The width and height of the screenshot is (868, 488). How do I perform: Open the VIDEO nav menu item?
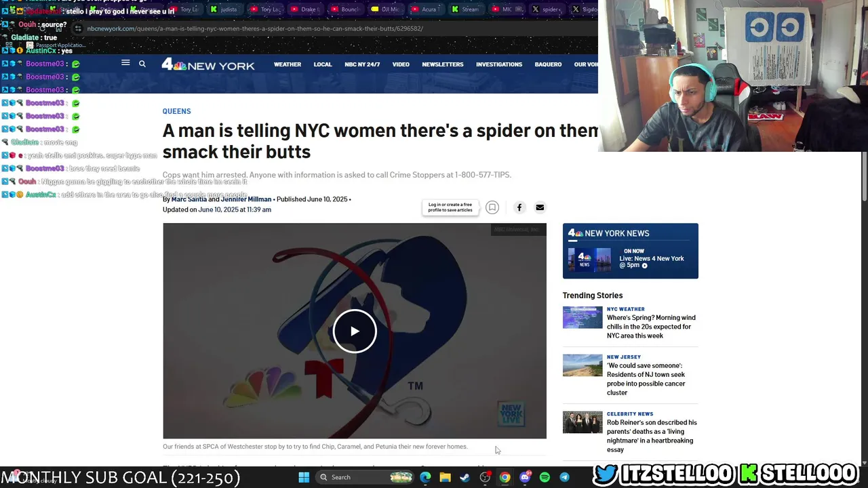401,64
